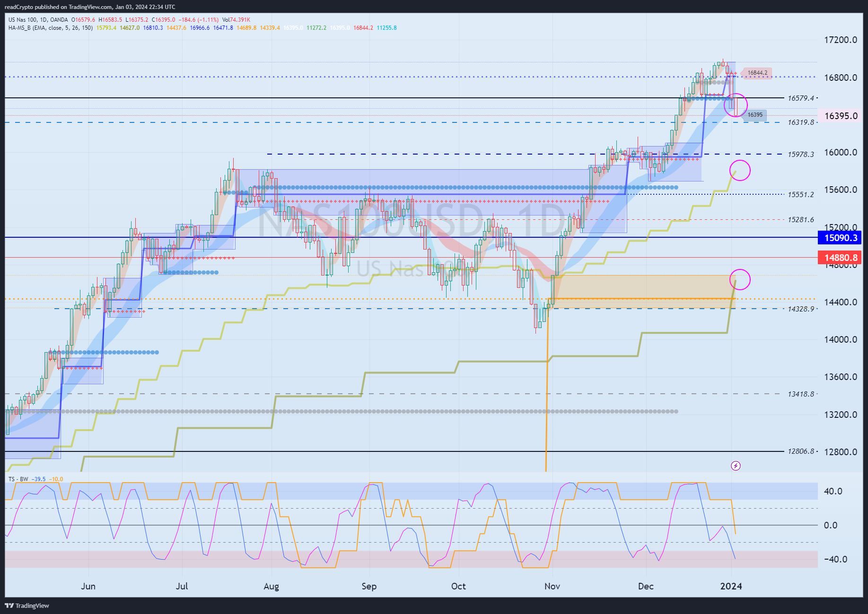Click the 15600.0 price axis tick
Viewport: 868px width, 614px height.
(x=841, y=190)
